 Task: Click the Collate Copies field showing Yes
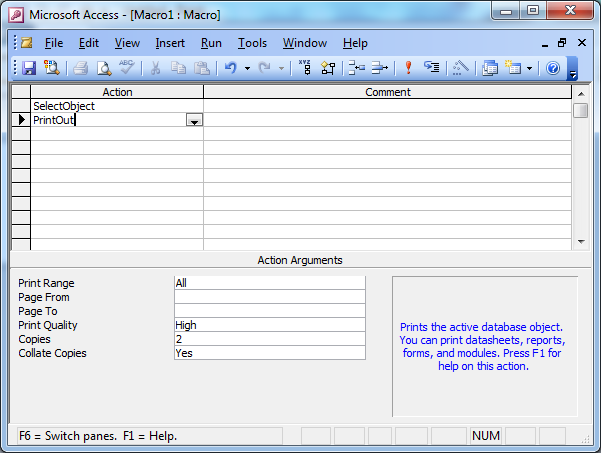point(270,353)
